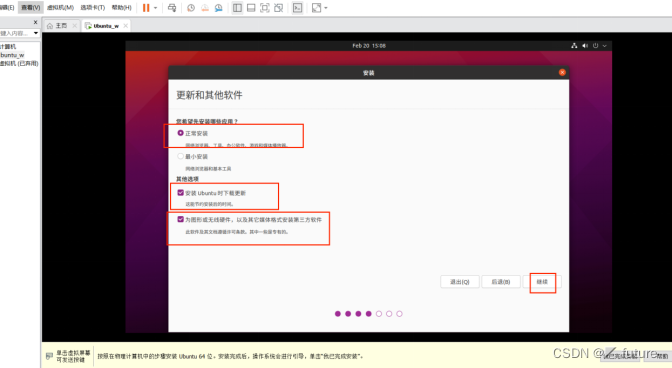Viewport: 672px width, 368px height.
Task: Click the revert to snapshot icon
Action: [x=205, y=8]
